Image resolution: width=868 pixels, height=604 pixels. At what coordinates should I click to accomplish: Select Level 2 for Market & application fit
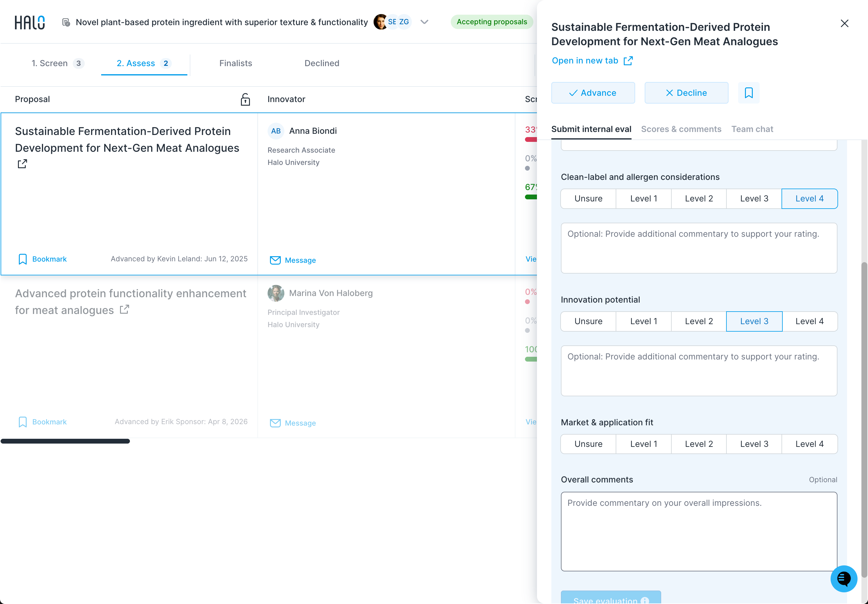699,444
